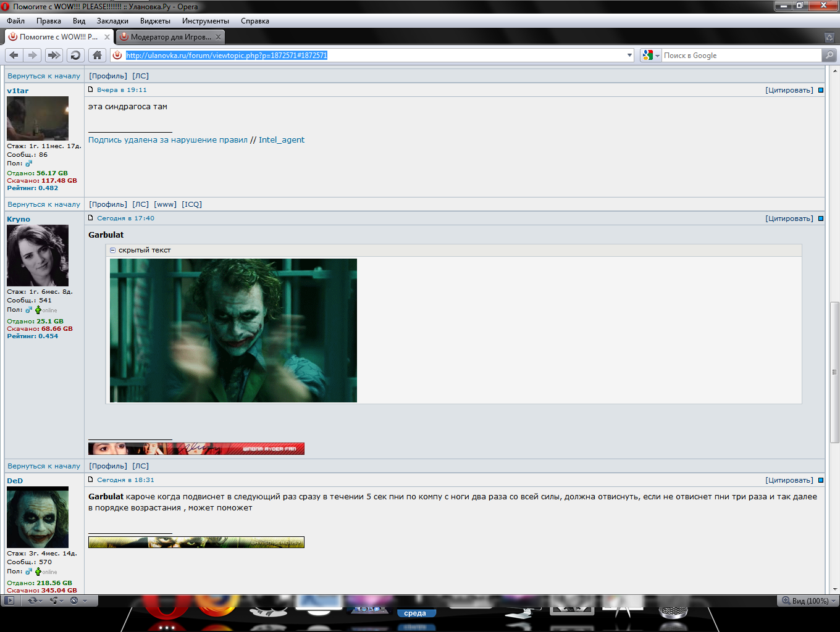The image size is (840, 632).
Task: Click the text "эта синдрагоса там"
Action: [x=128, y=107]
